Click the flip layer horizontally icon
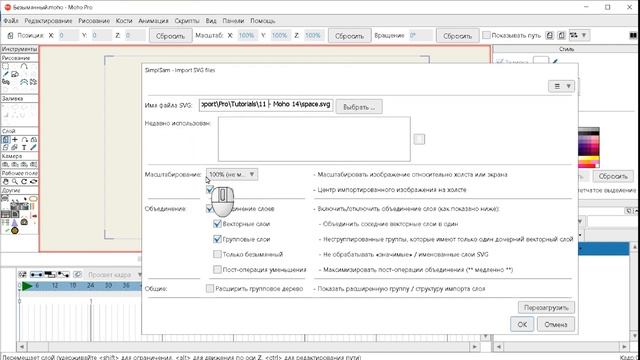The image size is (640, 360). pyautogui.click(x=550, y=36)
